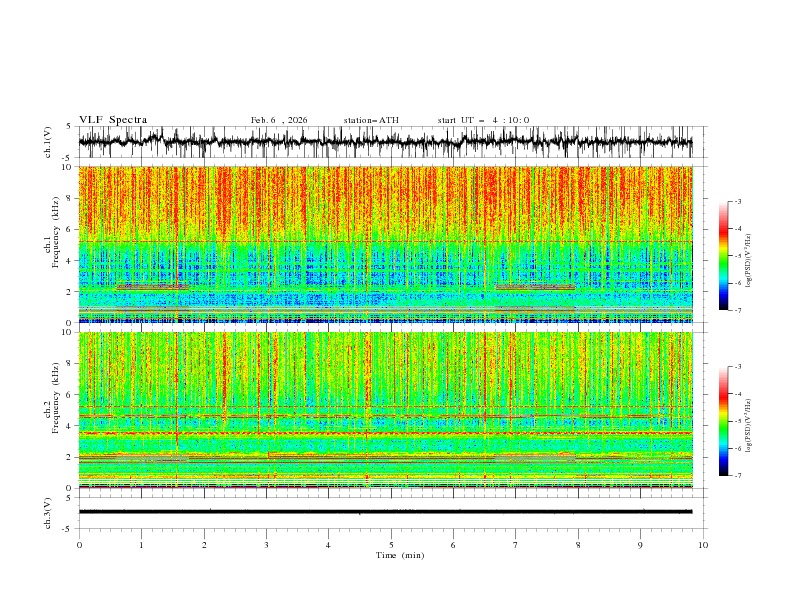Click the ch.1 PSD color bar

723,256
